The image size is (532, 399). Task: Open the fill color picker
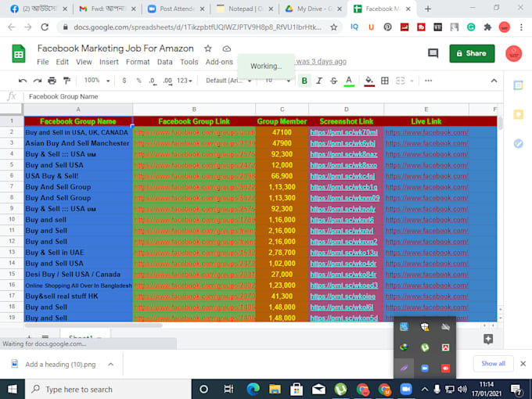(x=369, y=81)
